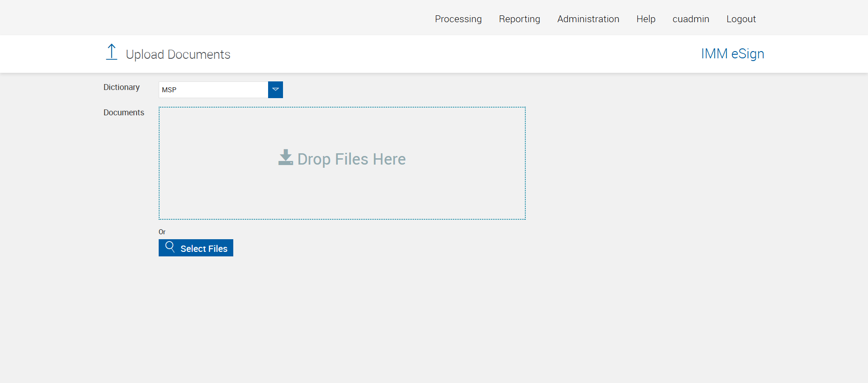Click the Drop Files Here zone
868x383 pixels.
click(x=342, y=163)
